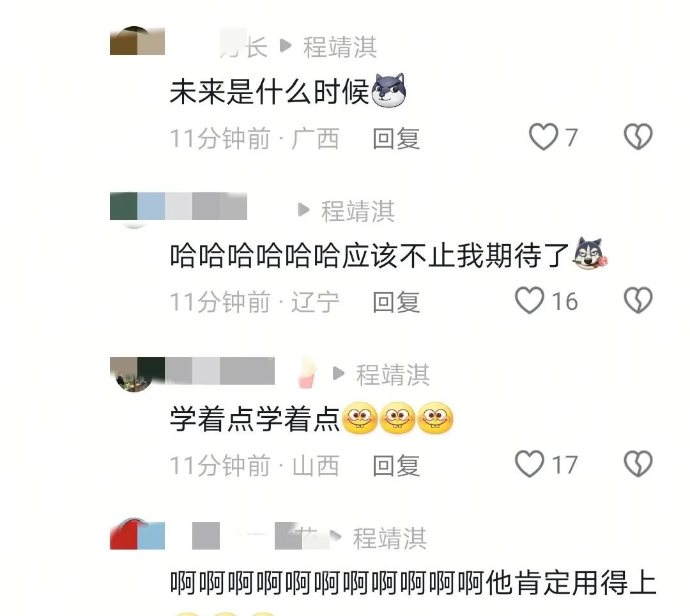
Task: Open 程靖淇 link in second comment header
Action: [358, 212]
